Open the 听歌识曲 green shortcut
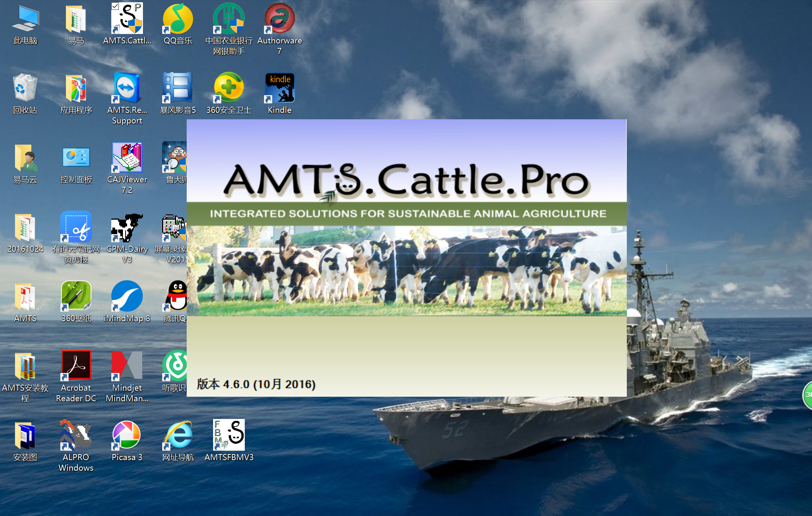 click(x=175, y=371)
